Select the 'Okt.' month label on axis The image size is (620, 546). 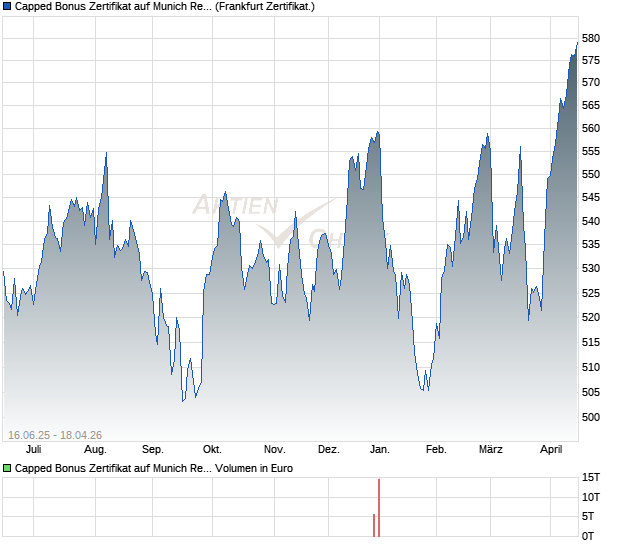(x=211, y=450)
